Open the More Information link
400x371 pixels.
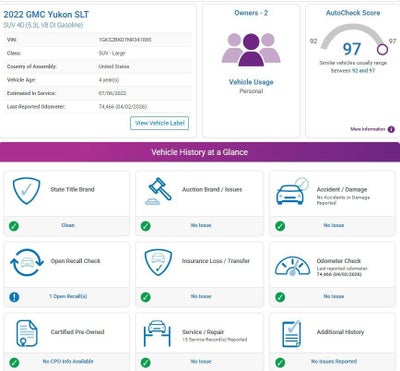point(368,129)
